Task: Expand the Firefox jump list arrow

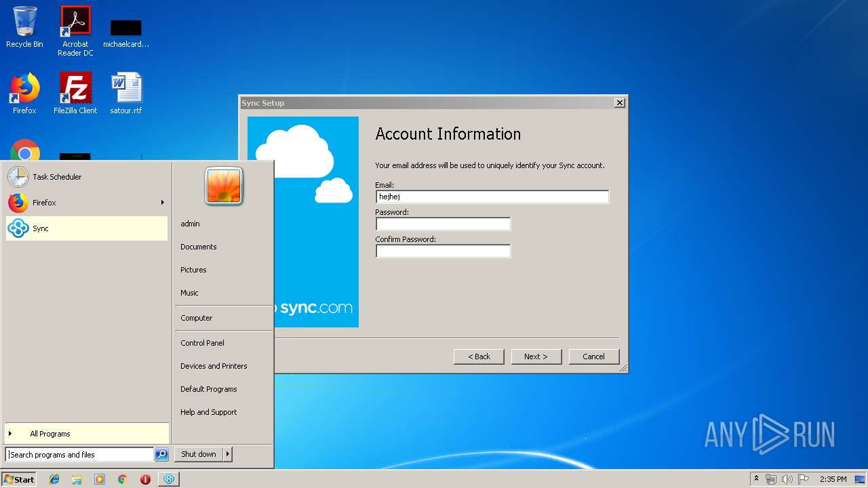Action: pos(163,203)
